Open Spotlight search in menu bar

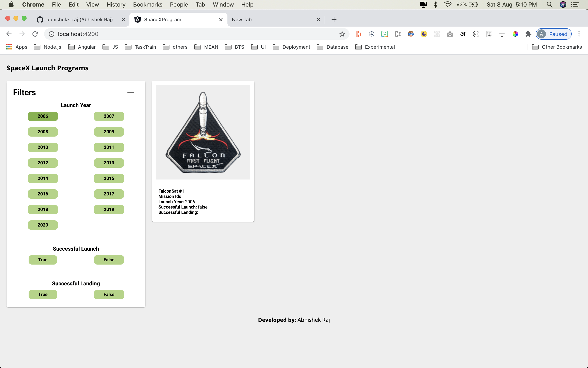pyautogui.click(x=550, y=4)
